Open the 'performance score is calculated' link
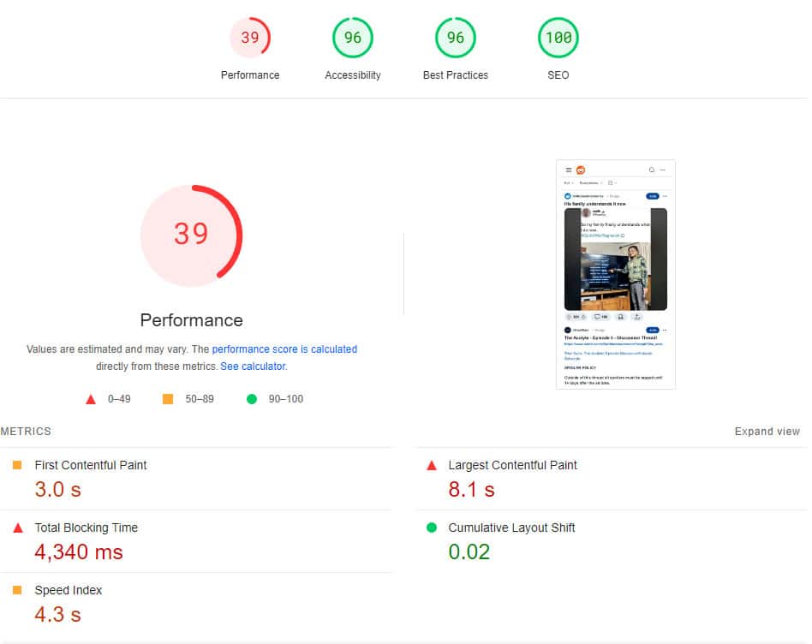 pyautogui.click(x=284, y=349)
